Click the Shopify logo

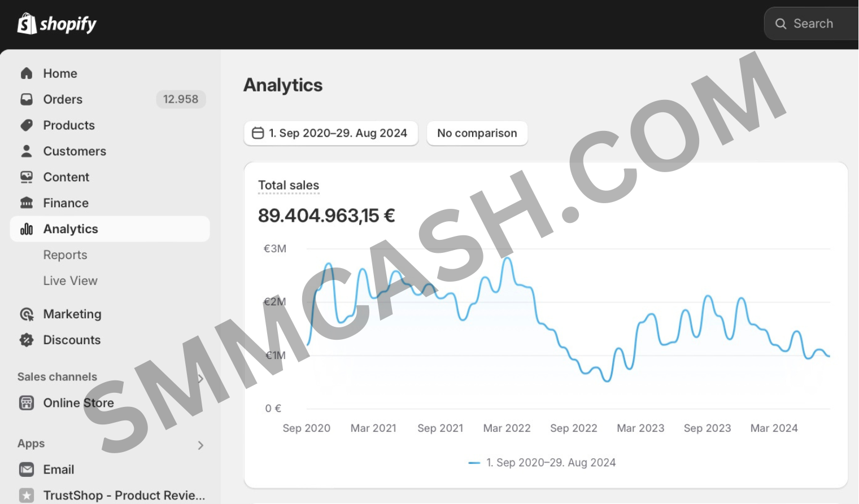coord(56,24)
